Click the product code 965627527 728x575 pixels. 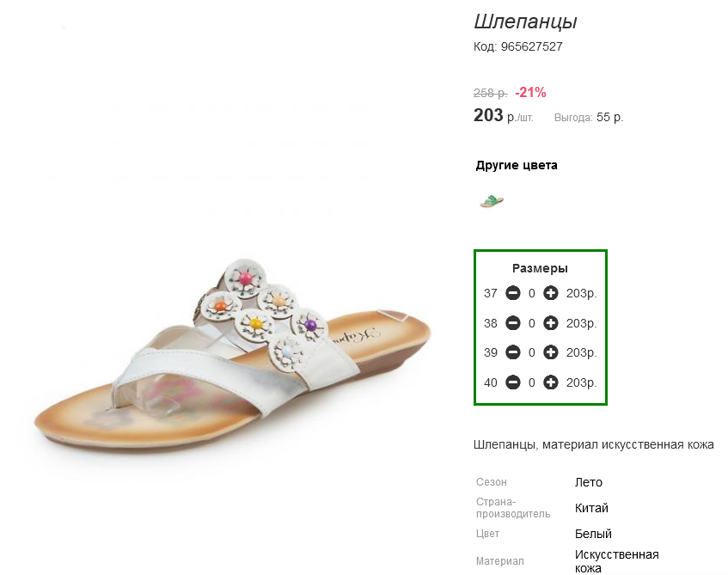532,46
